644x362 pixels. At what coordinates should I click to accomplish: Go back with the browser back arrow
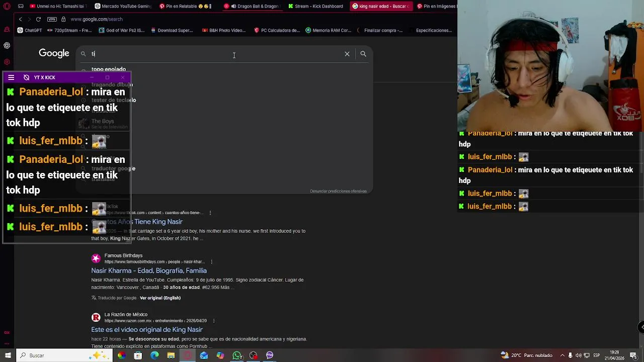click(x=20, y=19)
